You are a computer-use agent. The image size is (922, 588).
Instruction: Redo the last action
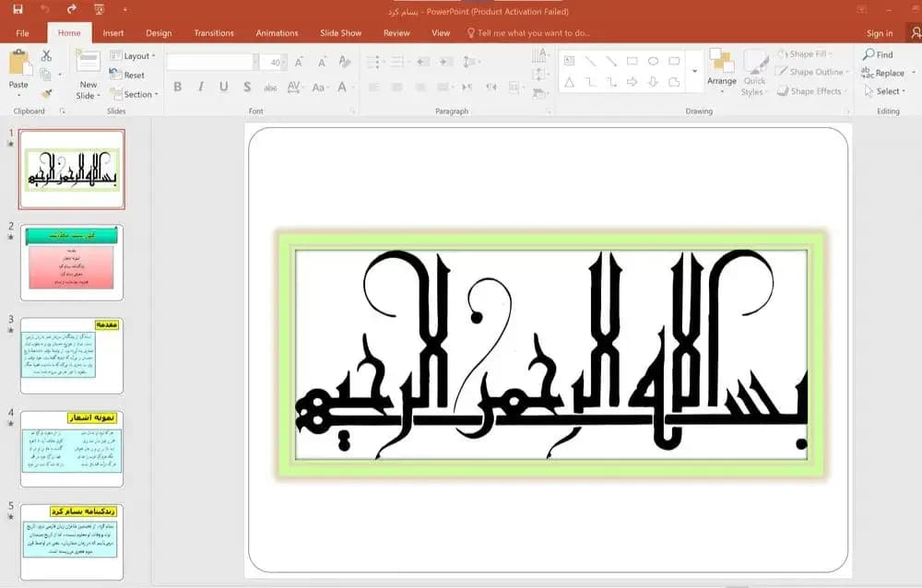[72, 9]
